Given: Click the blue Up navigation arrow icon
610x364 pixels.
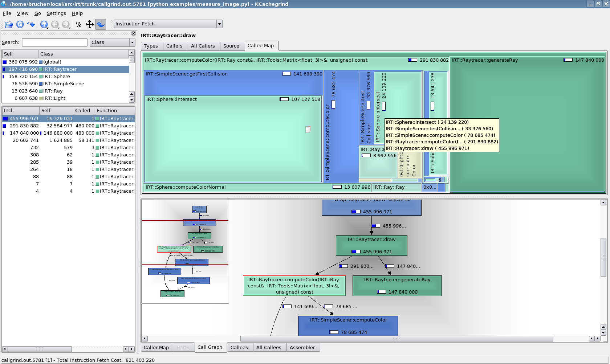Looking at the screenshot, I should pos(44,24).
